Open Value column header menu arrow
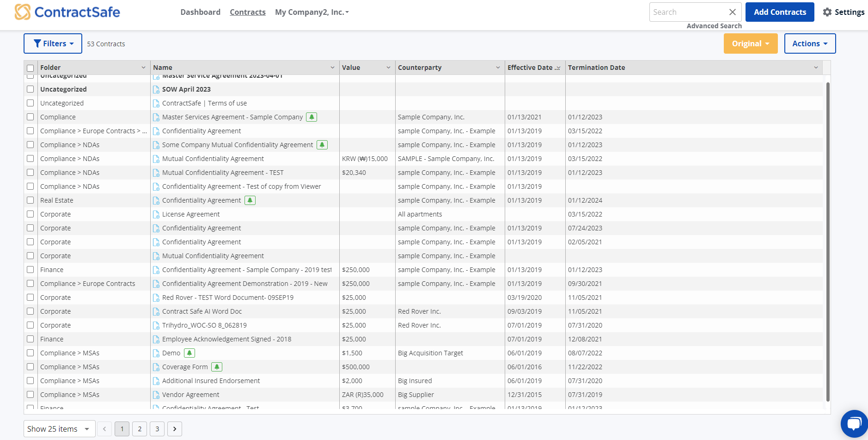The image size is (868, 440). pyautogui.click(x=388, y=68)
